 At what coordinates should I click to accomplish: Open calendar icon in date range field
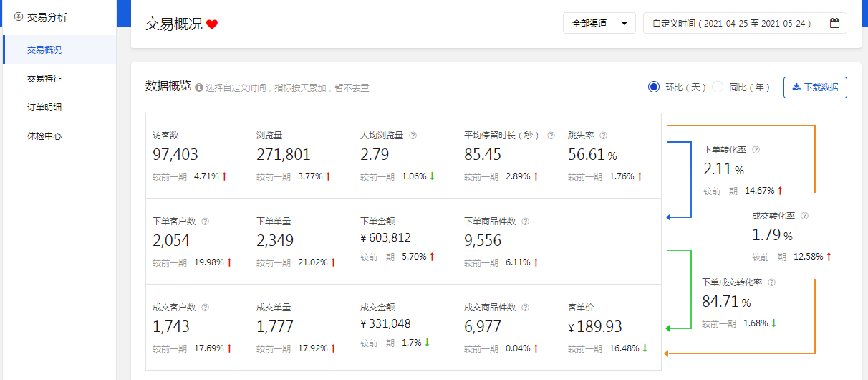click(834, 23)
